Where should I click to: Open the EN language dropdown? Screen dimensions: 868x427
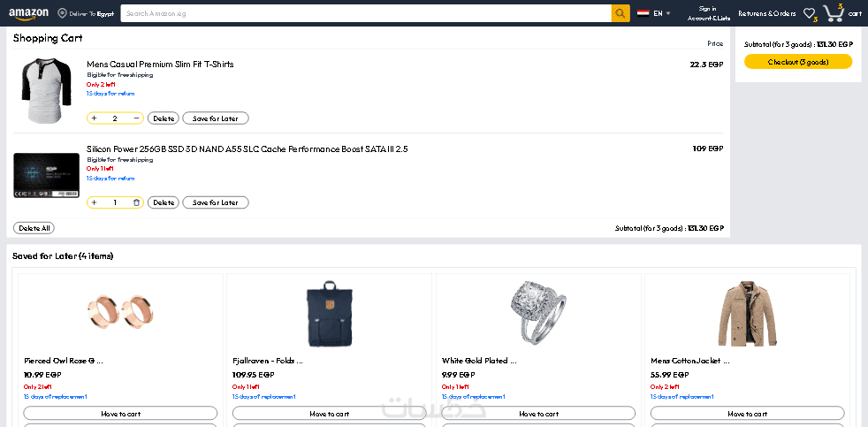[x=654, y=14]
